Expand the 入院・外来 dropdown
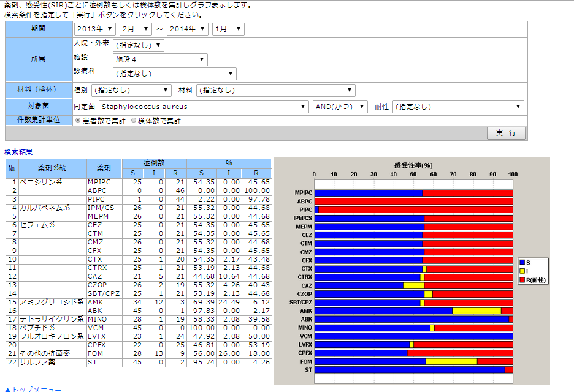 (139, 45)
